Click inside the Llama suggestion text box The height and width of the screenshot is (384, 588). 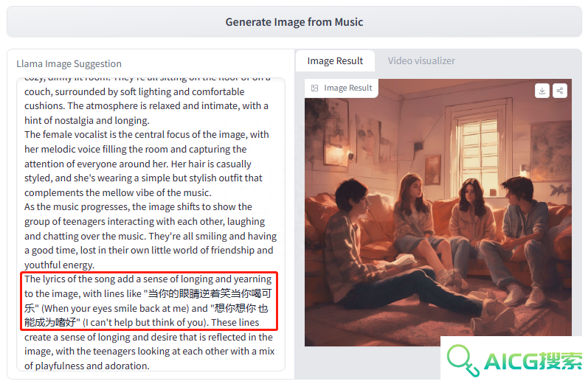(151, 224)
